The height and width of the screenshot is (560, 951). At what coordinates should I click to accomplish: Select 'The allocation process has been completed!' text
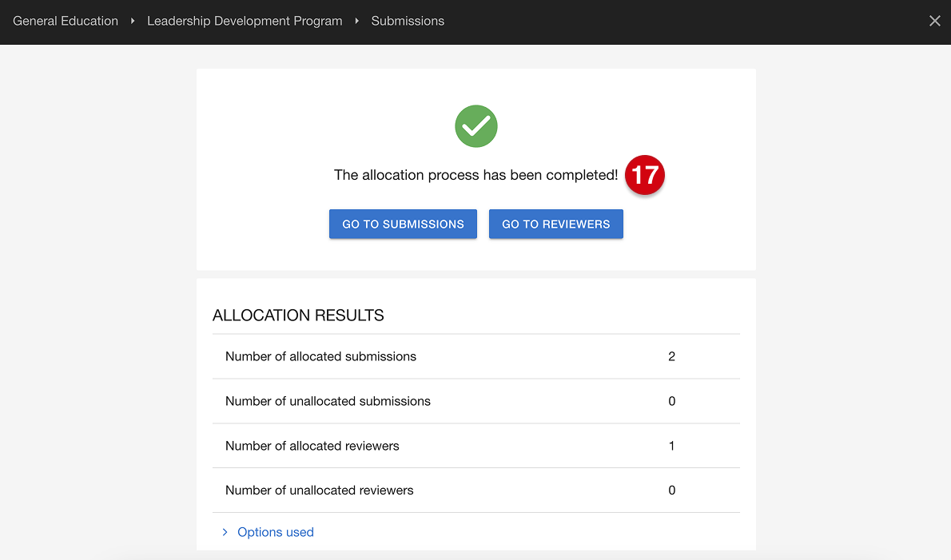click(x=475, y=175)
